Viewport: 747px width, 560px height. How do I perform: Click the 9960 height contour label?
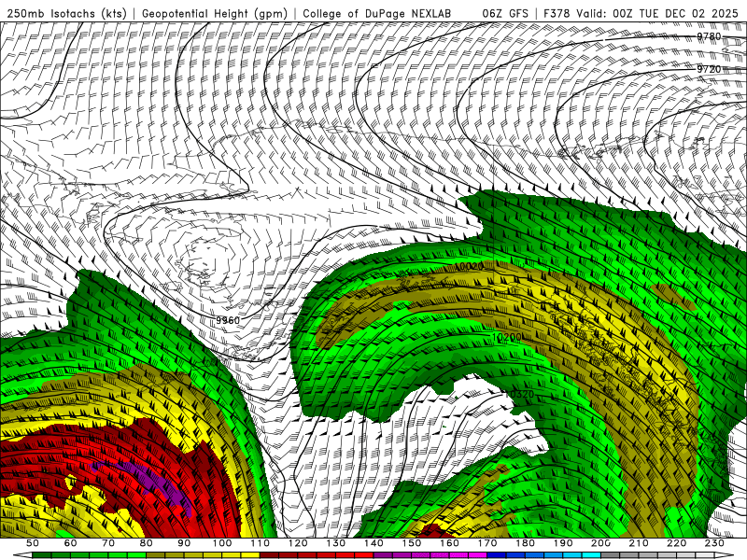click(228, 320)
